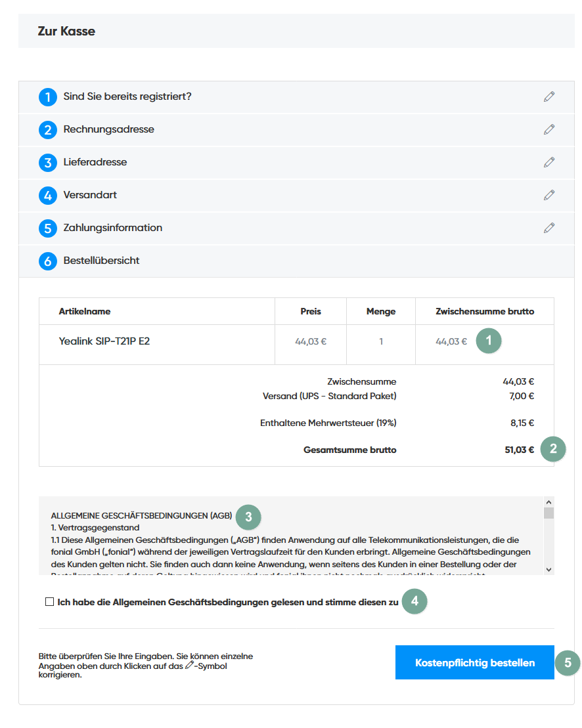
Task: Click the Rechnungsadresse edit pencil icon
Action: 549,129
